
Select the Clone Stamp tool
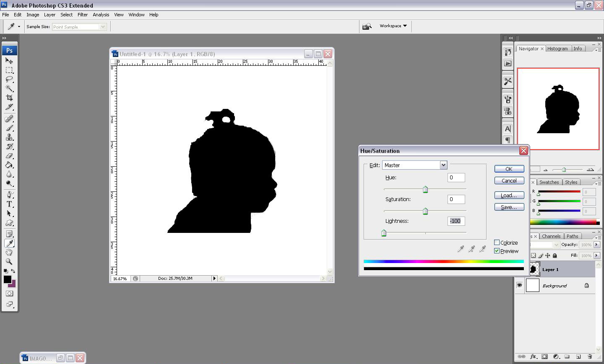9,137
